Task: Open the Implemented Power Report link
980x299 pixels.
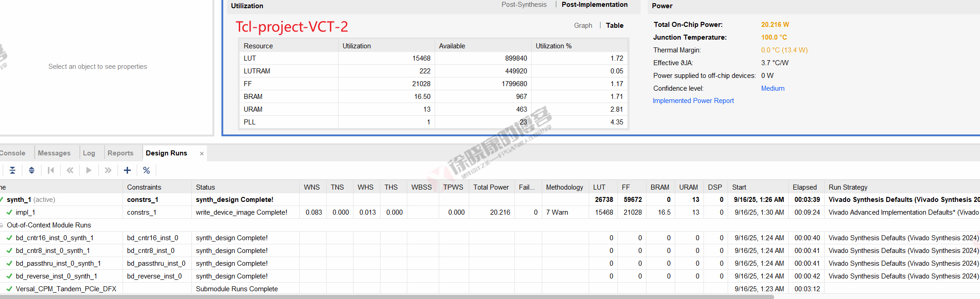Action: [693, 101]
